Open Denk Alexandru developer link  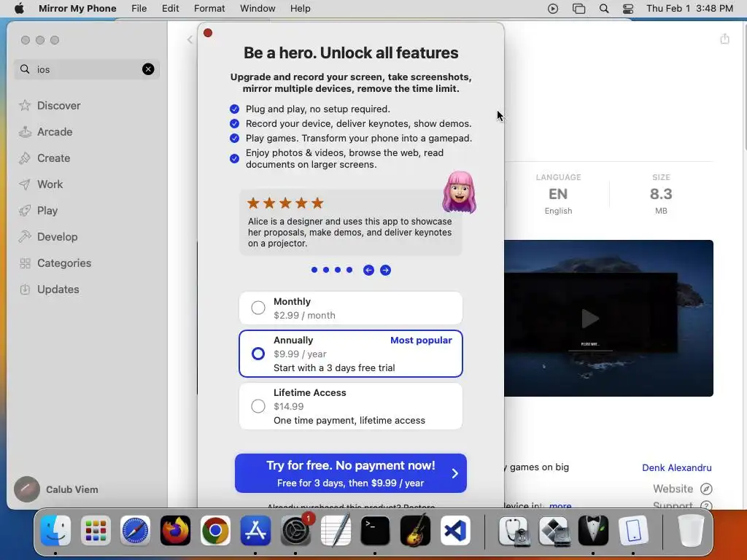pos(676,467)
